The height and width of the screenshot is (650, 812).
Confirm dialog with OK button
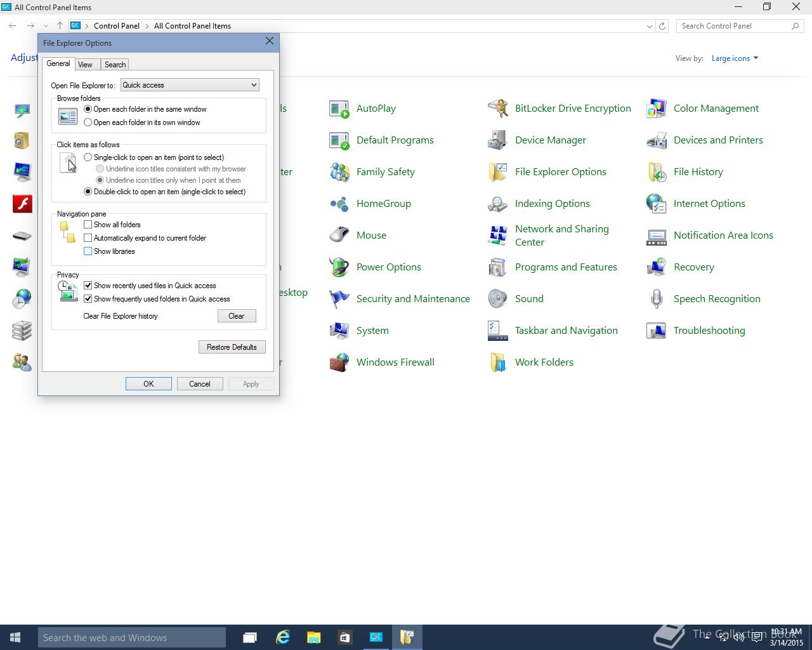pos(148,384)
